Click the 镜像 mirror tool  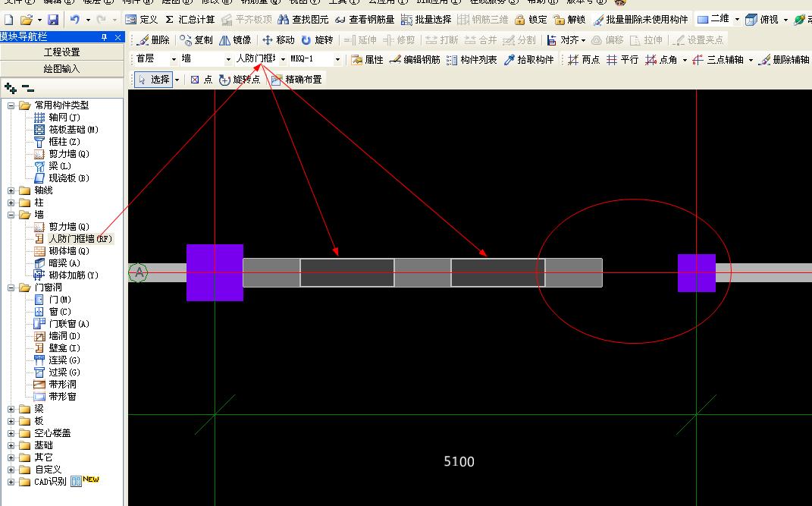235,40
